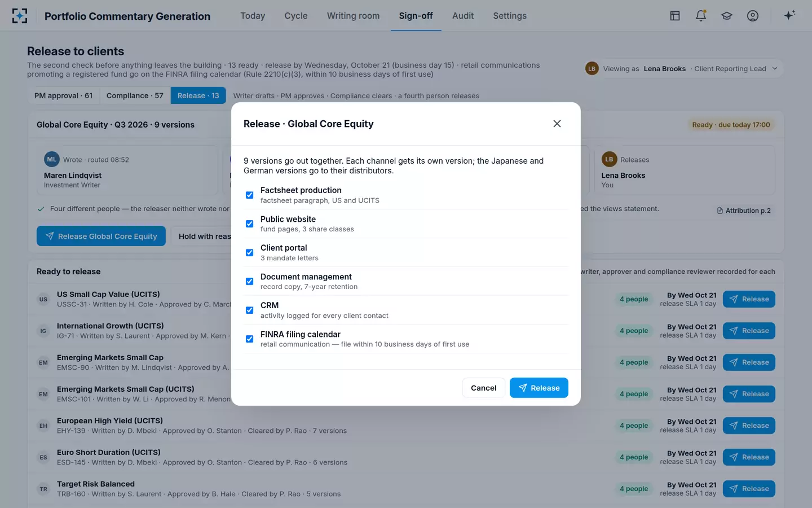Toggle FINRA filing calendar checkbox
812x508 pixels.
(x=249, y=339)
